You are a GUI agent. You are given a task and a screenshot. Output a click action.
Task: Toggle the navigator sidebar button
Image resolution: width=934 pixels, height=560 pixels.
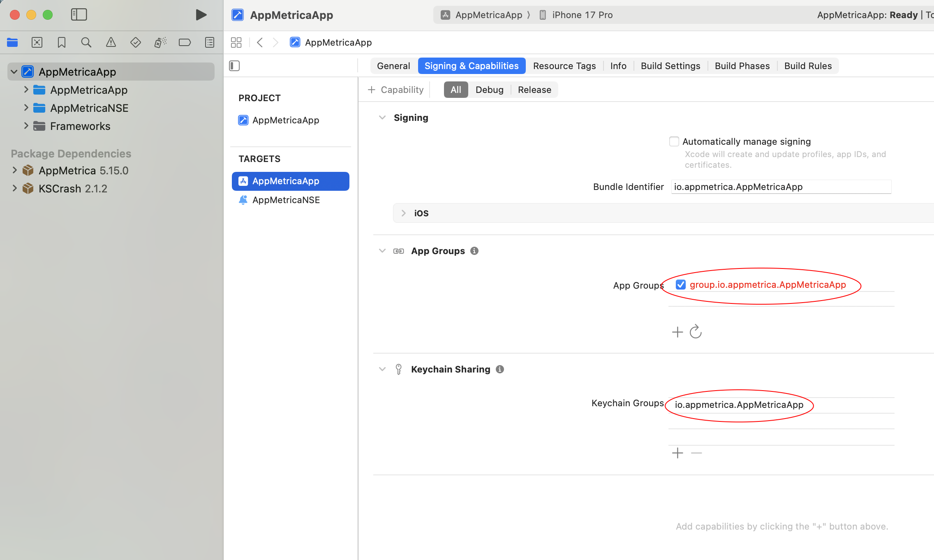coord(79,15)
